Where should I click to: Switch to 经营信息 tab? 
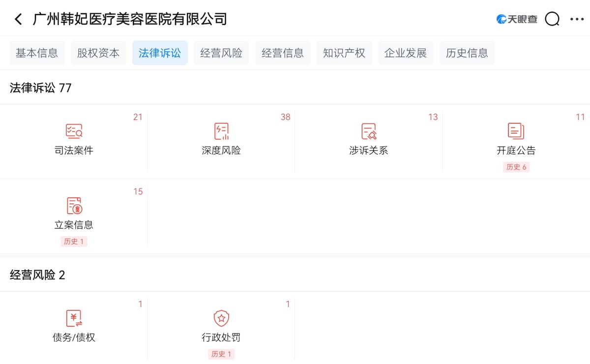tap(283, 53)
